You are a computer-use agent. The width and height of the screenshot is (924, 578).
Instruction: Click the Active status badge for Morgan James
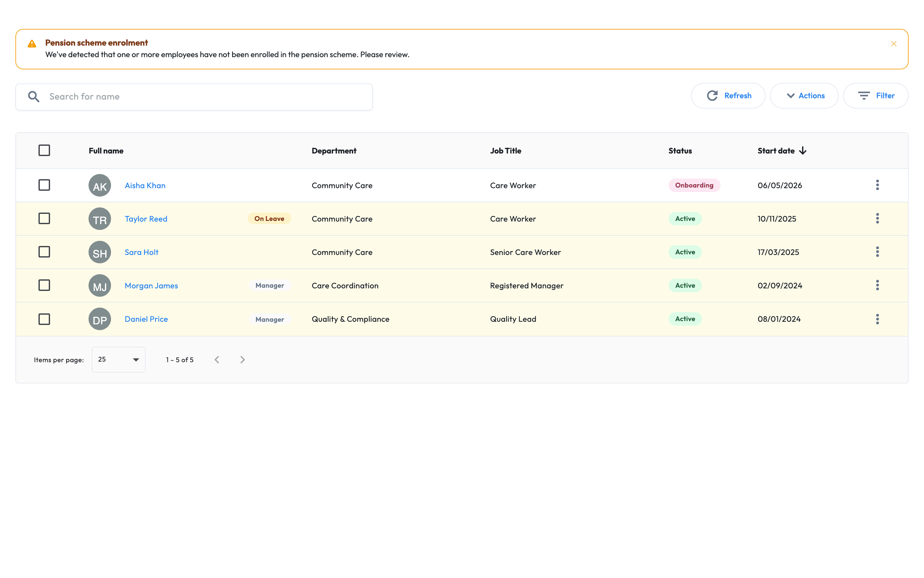coord(685,285)
